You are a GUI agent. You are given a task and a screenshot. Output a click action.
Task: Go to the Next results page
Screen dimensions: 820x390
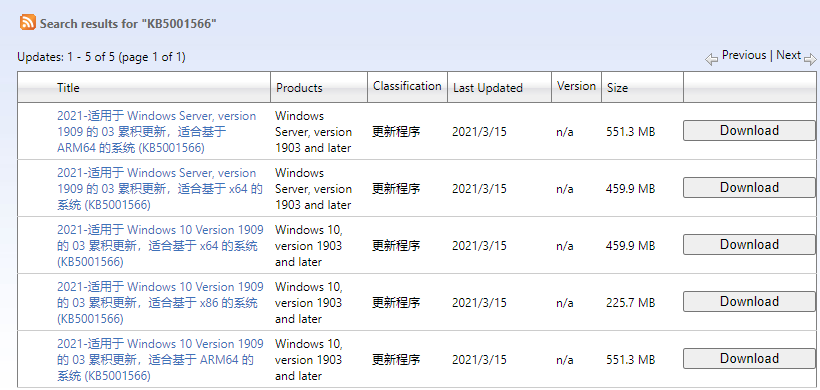tap(788, 55)
